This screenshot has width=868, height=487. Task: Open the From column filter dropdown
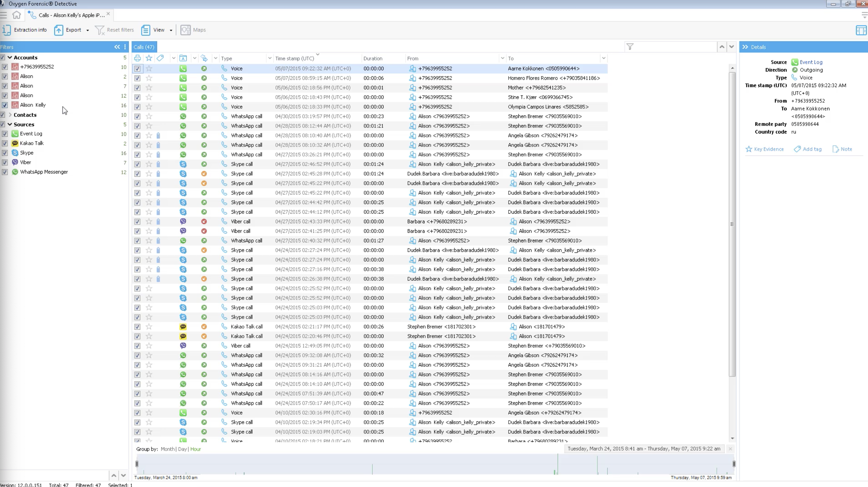(503, 58)
